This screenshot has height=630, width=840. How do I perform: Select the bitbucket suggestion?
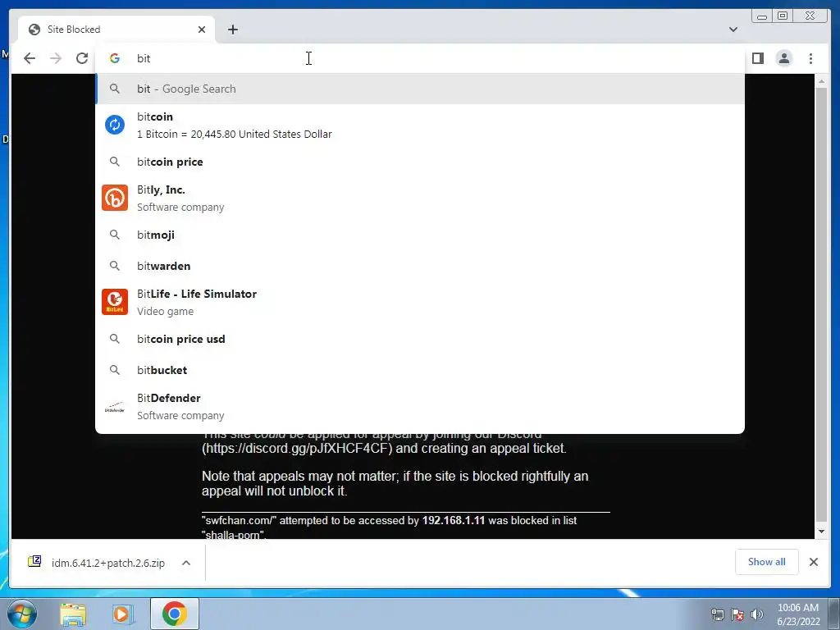pos(419,370)
